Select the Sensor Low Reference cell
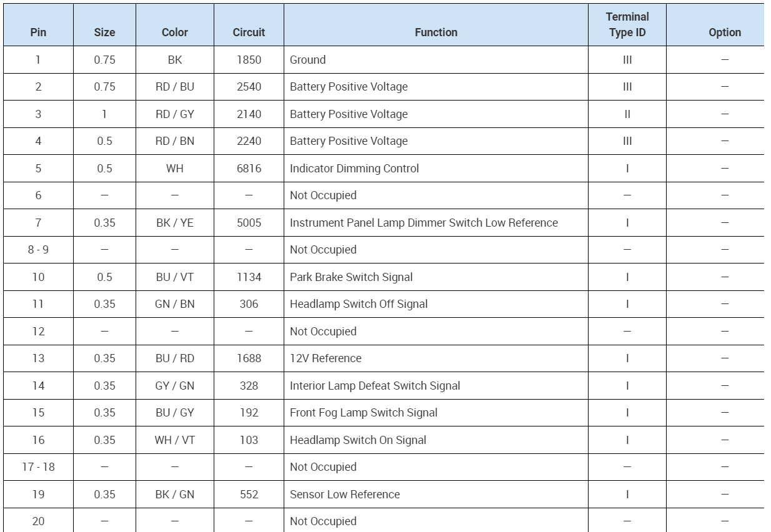 pos(345,495)
